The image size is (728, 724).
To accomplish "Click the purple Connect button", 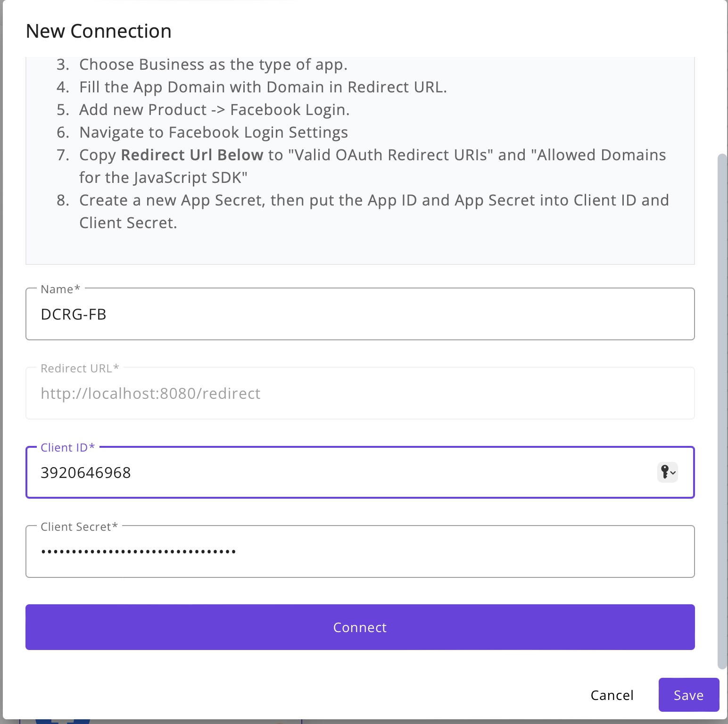I will tap(360, 627).
